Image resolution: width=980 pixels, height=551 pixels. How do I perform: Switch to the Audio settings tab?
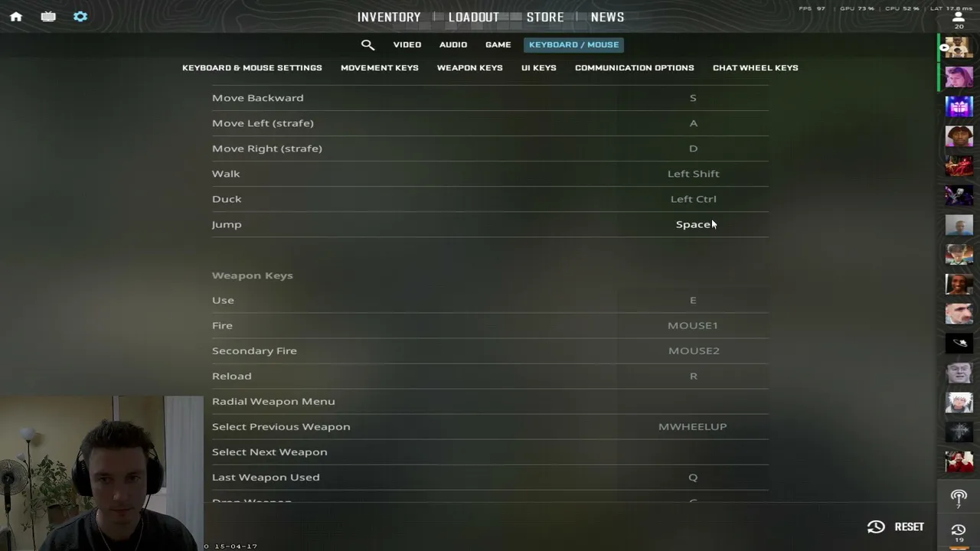point(453,44)
